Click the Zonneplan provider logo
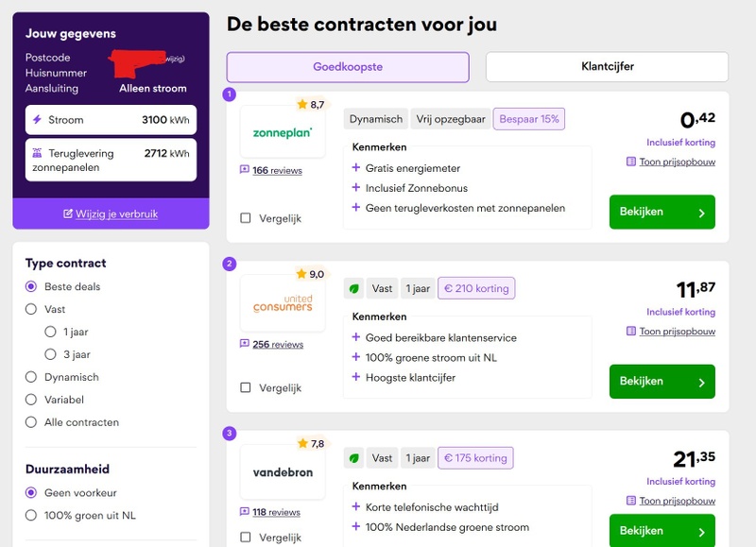756x547 pixels. [x=282, y=133]
